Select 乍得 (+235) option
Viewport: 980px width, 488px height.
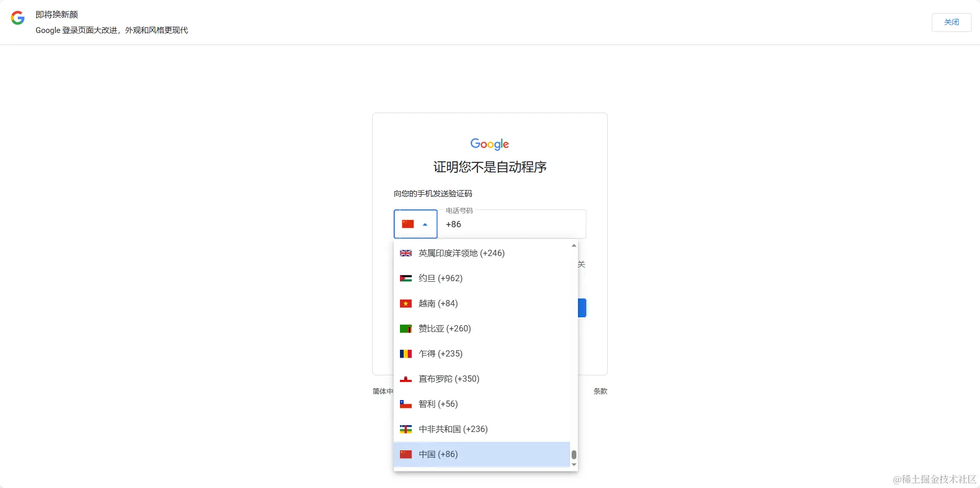coord(482,354)
